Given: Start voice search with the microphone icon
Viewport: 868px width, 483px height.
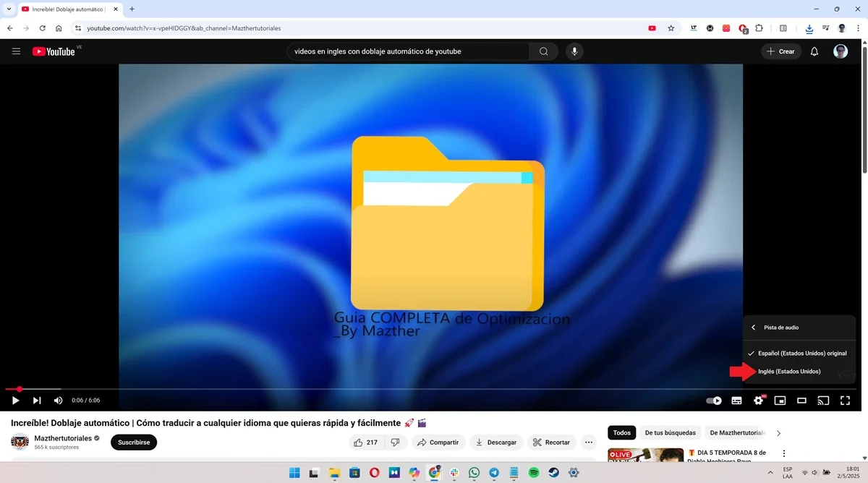Looking at the screenshot, I should 574,51.
